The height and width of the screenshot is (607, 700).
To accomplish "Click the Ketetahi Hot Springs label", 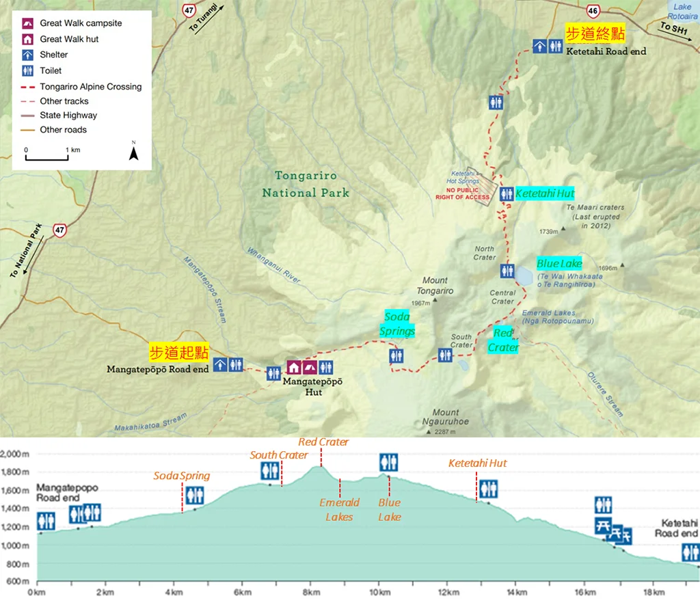I will tap(463, 177).
